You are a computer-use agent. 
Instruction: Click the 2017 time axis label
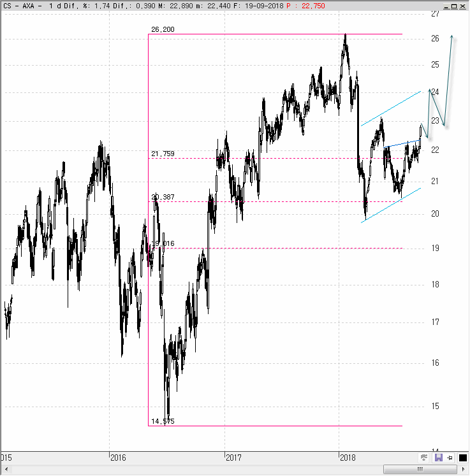(233, 458)
